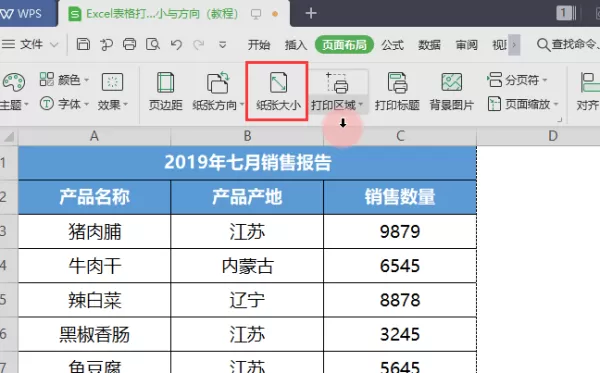Open the 打印区域 print area dropdown
Screen dimensions: 600x373
tap(337, 92)
